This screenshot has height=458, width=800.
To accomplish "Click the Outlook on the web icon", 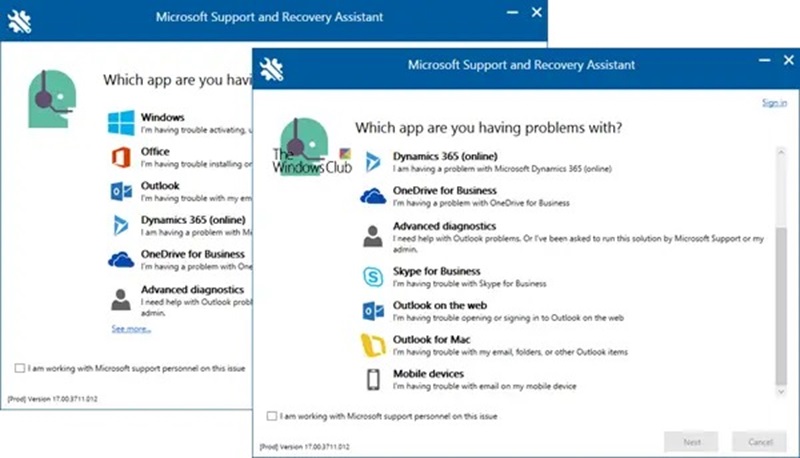I will point(373,311).
